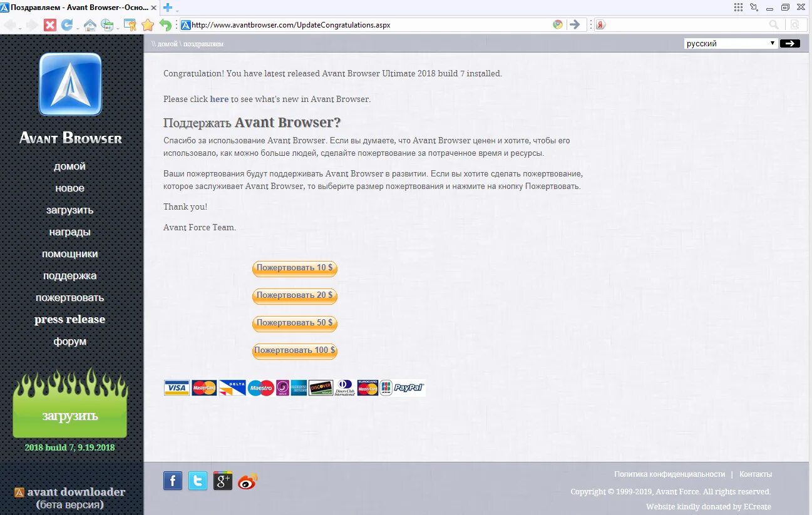812x515 pixels.
Task: Click the PayPal payment logo
Action: pos(409,388)
